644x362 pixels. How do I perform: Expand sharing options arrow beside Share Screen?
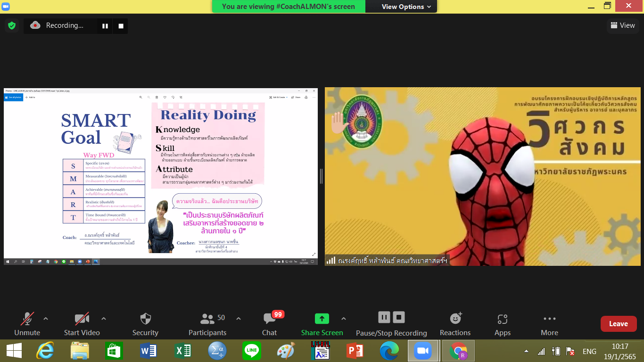pyautogui.click(x=344, y=319)
